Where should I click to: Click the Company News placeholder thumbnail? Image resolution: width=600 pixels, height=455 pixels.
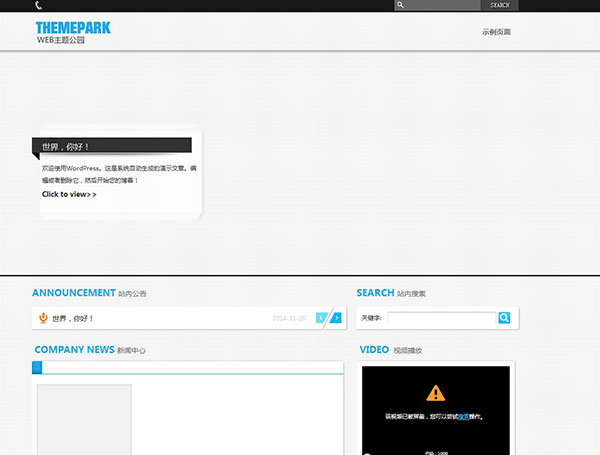(x=84, y=419)
